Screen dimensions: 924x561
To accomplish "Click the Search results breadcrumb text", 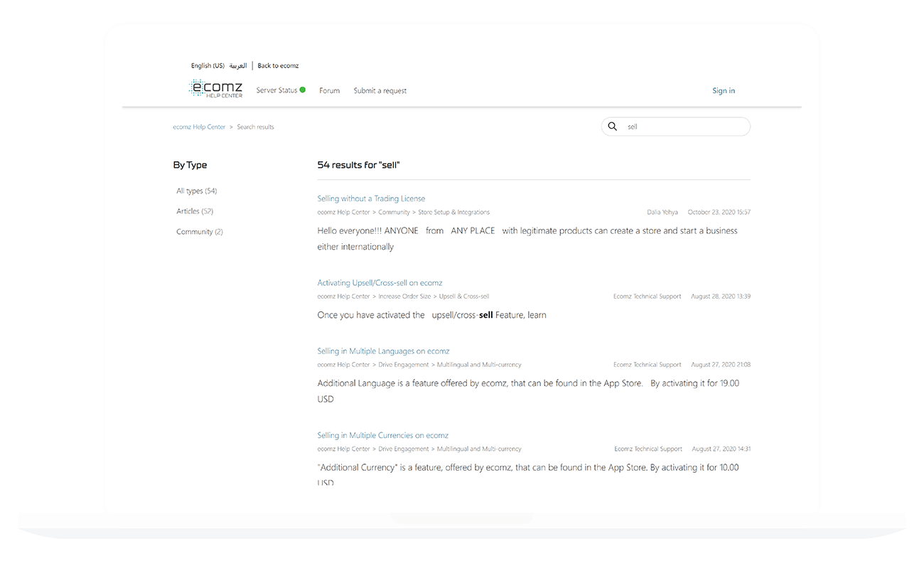I will (x=255, y=127).
